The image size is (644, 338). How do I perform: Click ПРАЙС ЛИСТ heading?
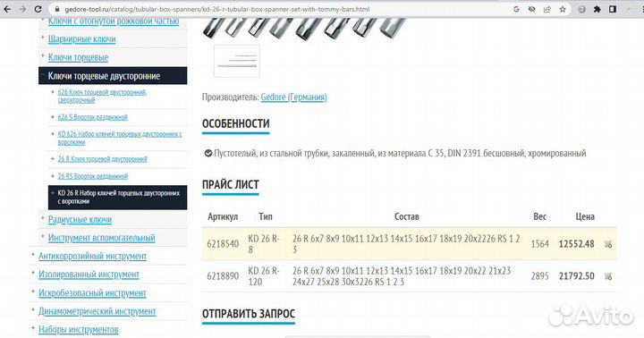(231, 185)
